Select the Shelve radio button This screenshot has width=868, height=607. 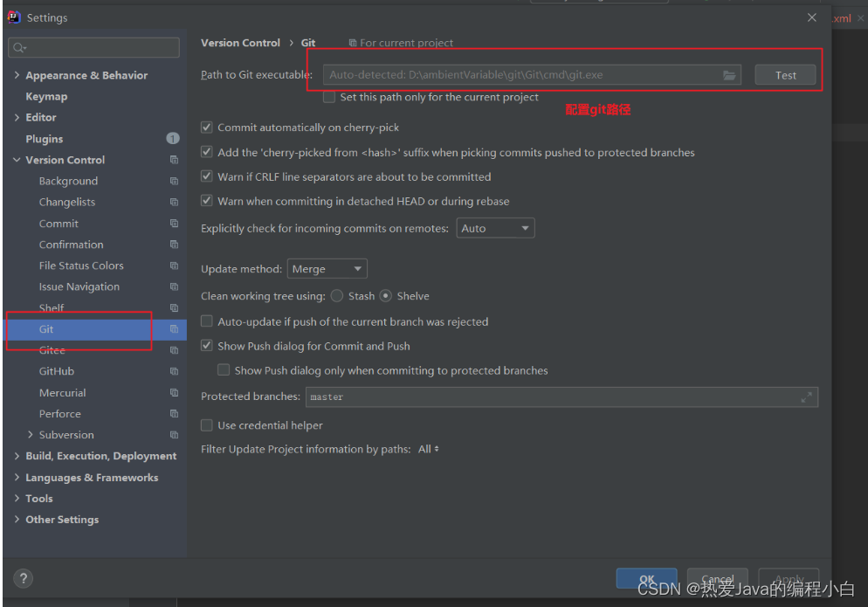(x=386, y=296)
